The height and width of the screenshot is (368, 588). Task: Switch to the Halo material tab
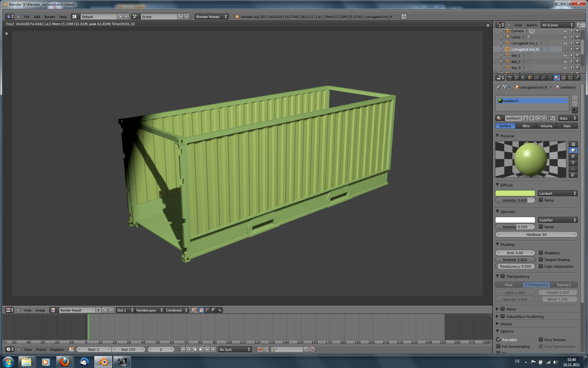pyautogui.click(x=567, y=126)
